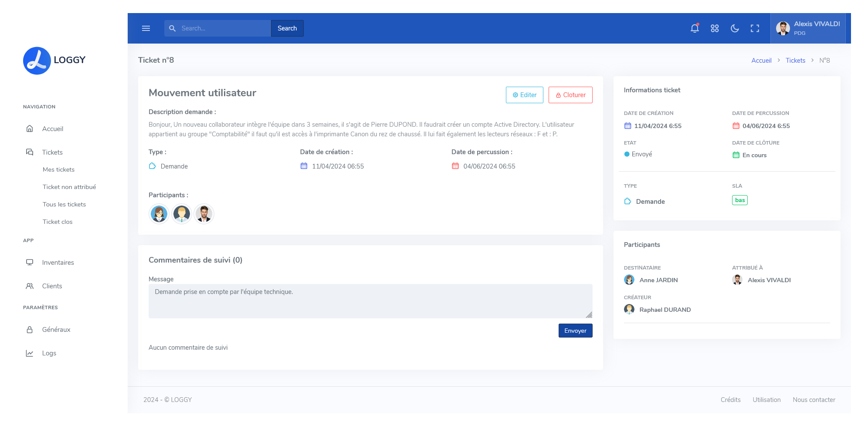Open Alexis VIVALDI user dropdown
The width and height of the screenshot is (868, 429).
tap(808, 28)
